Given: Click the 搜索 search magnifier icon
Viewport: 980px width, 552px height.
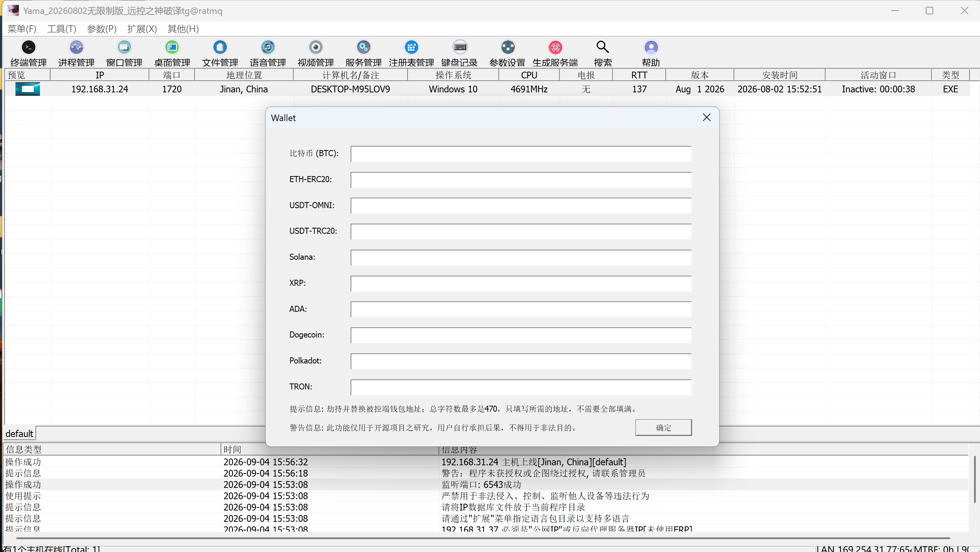Looking at the screenshot, I should (603, 48).
